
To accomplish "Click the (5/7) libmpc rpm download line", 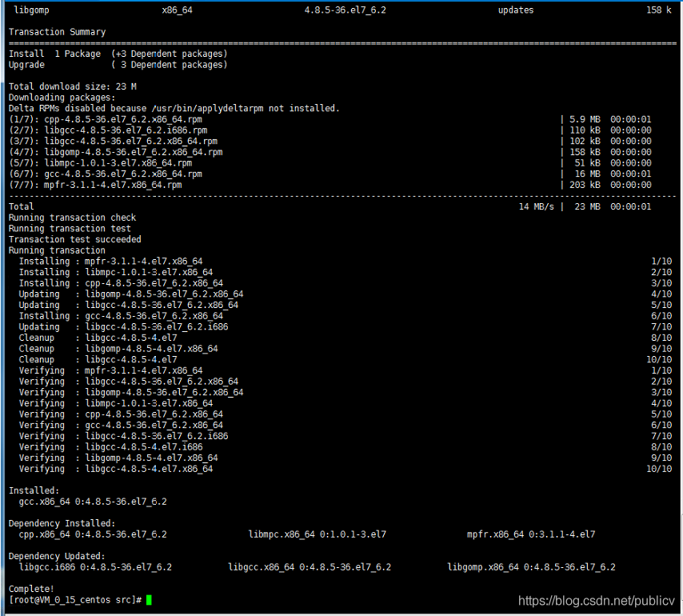I will pyautogui.click(x=330, y=162).
